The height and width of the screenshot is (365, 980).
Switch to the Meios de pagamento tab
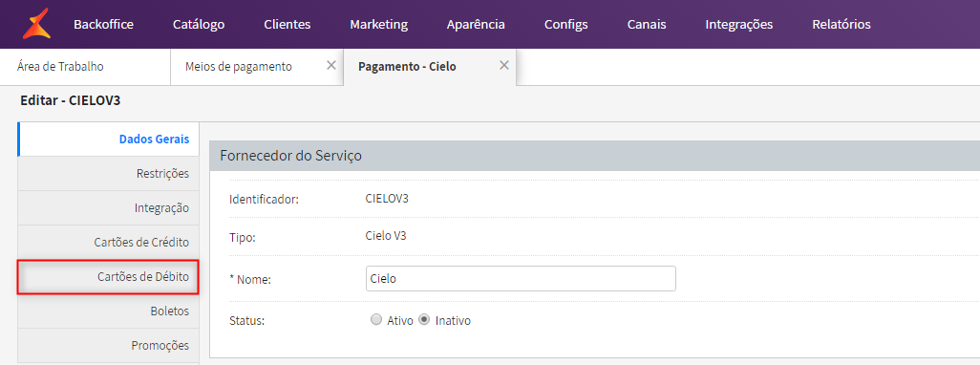tap(238, 67)
